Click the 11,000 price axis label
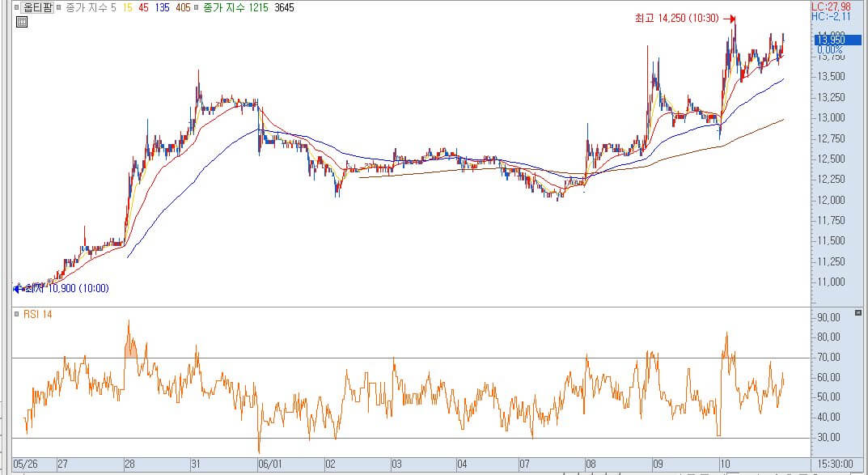 coord(830,282)
